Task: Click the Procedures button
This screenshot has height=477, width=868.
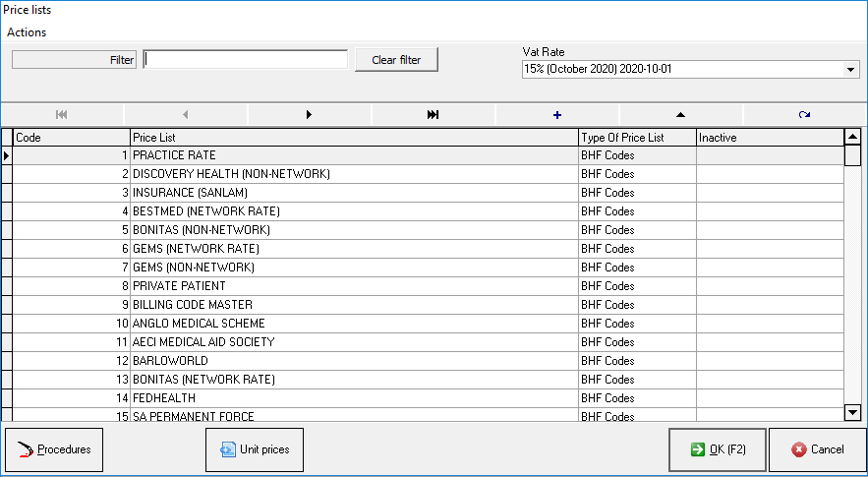Action: click(x=54, y=449)
